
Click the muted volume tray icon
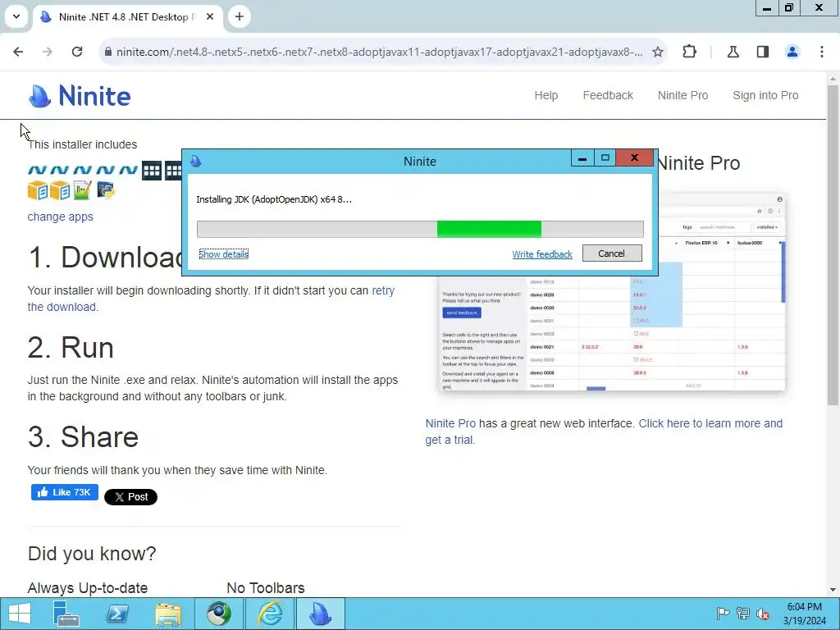(x=763, y=614)
